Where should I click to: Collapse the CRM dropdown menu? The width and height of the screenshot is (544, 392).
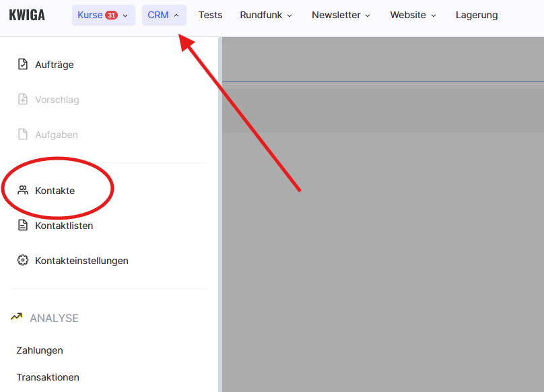pyautogui.click(x=164, y=15)
